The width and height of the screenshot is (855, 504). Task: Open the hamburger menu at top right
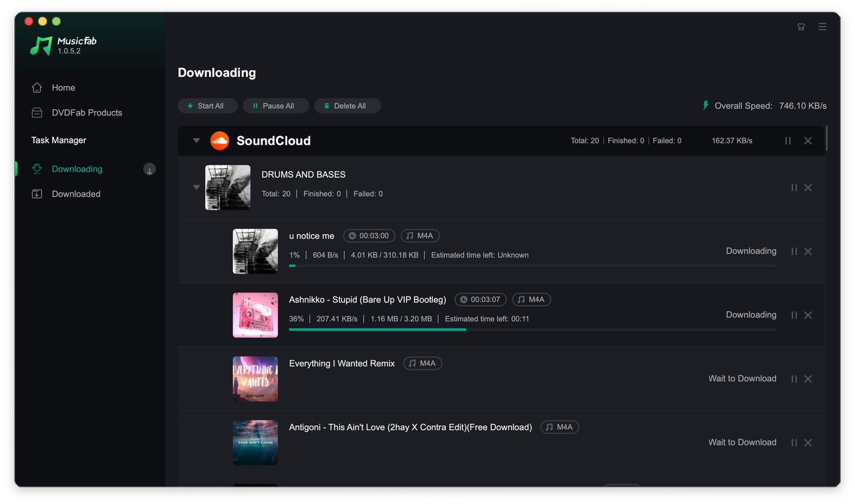click(x=822, y=27)
